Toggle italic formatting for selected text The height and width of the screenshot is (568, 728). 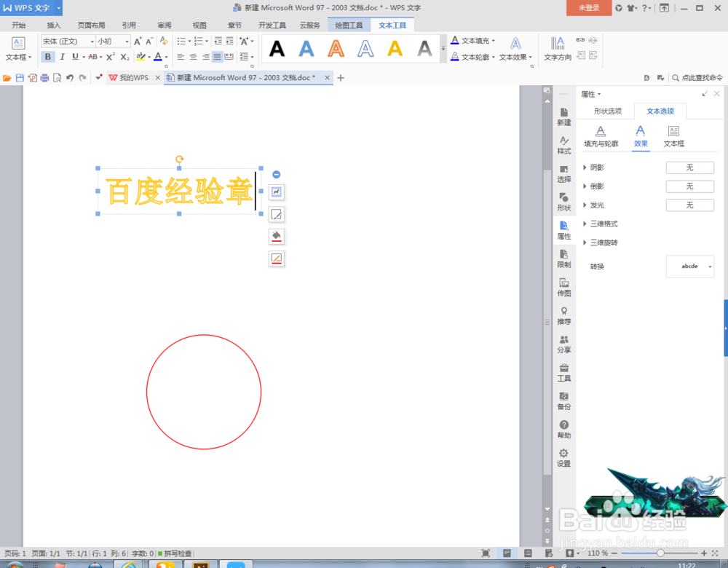[x=62, y=57]
